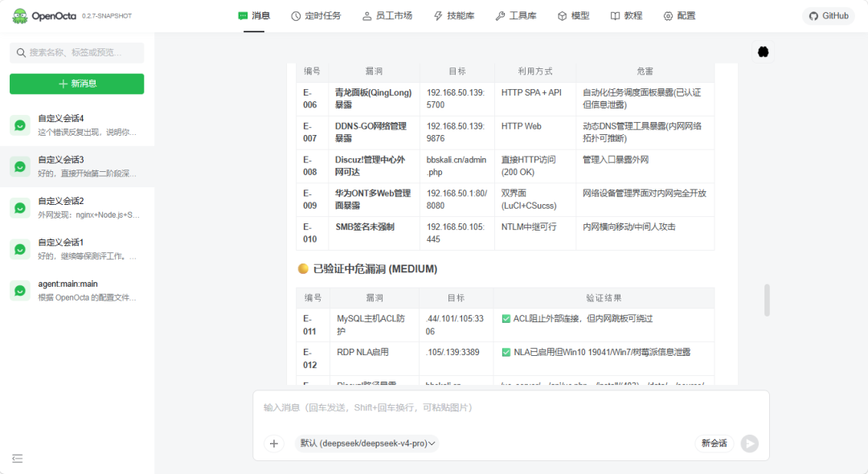Click the target 192.168.50.139:9876
The height and width of the screenshot is (474, 868).
[456, 133]
